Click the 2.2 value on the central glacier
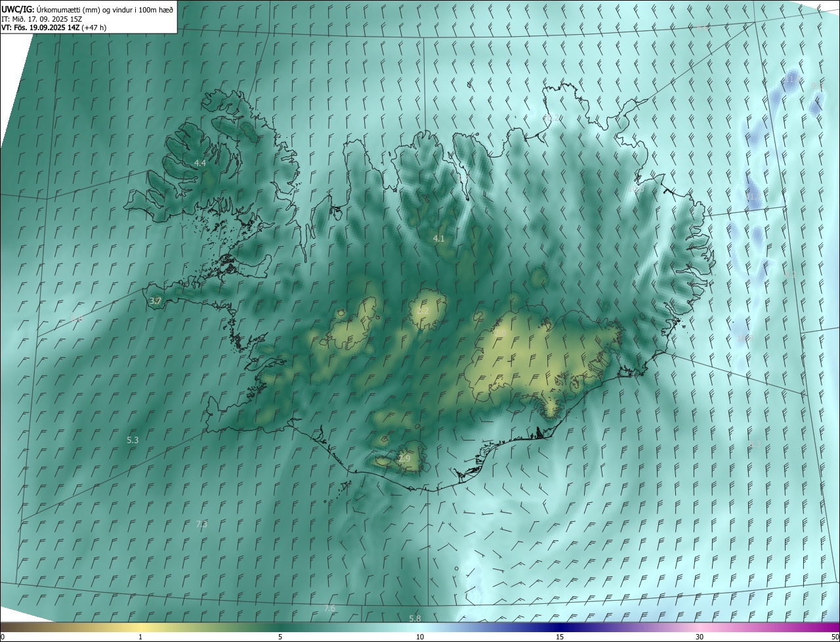 coord(423,311)
